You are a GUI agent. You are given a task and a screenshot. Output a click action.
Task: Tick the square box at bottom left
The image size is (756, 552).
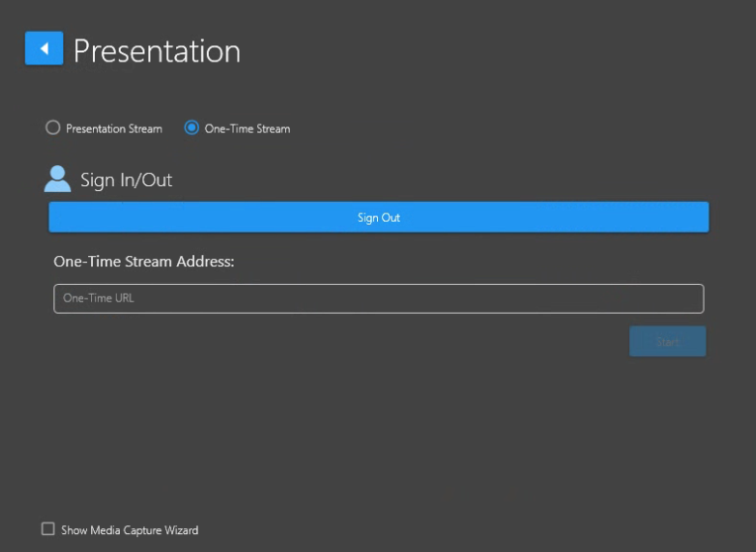pos(47,529)
